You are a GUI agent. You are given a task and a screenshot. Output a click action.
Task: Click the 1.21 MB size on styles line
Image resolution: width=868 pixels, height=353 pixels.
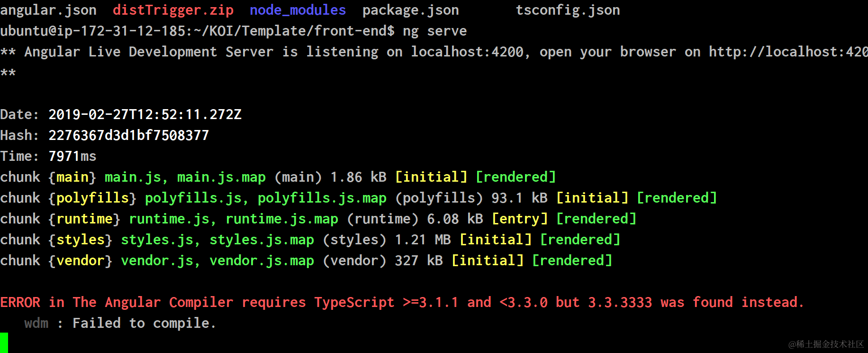pos(423,240)
